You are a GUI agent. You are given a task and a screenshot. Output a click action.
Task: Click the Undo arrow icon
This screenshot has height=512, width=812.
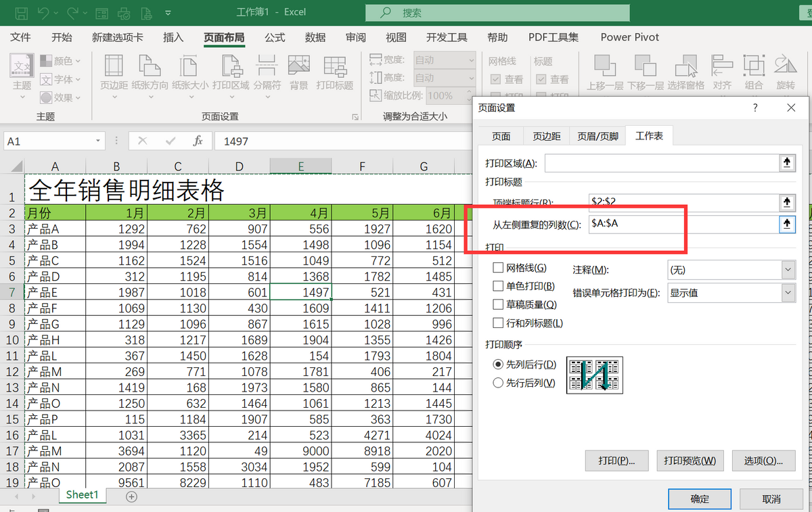44,12
